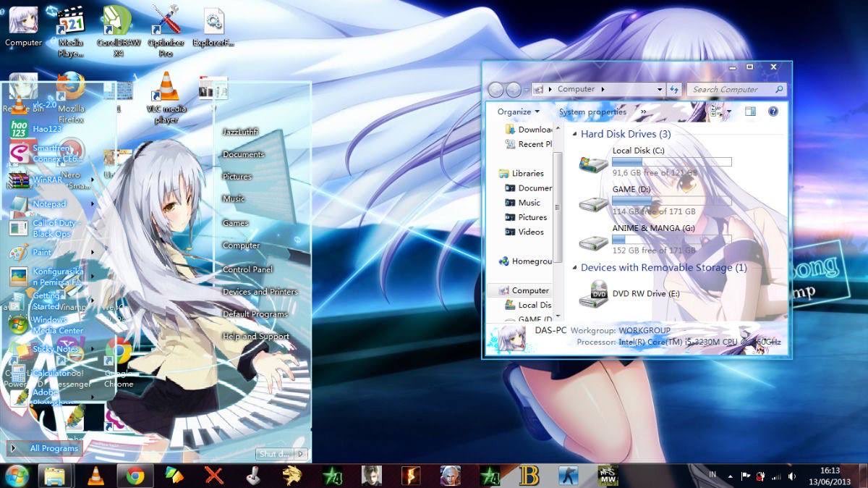Image resolution: width=868 pixels, height=488 pixels.
Task: Open ANIME & MANGA (G:) drive
Action: tap(655, 239)
